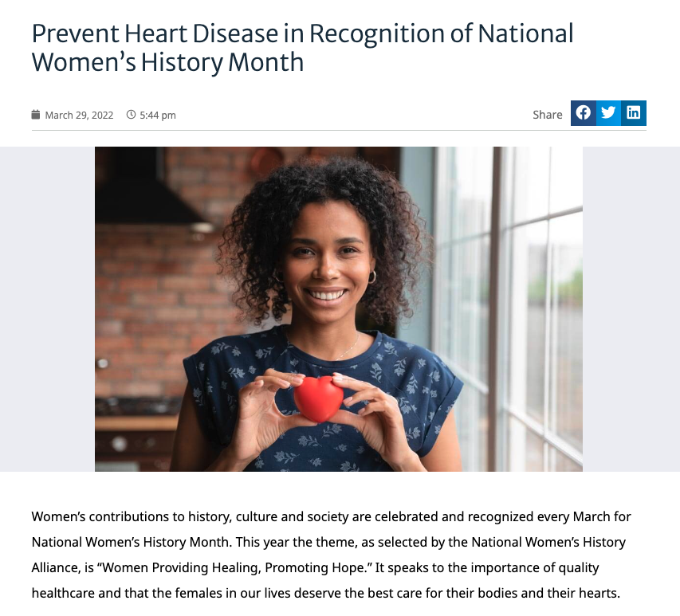Click the gray area left of the photo
The height and width of the screenshot is (616, 680).
pyautogui.click(x=47, y=309)
